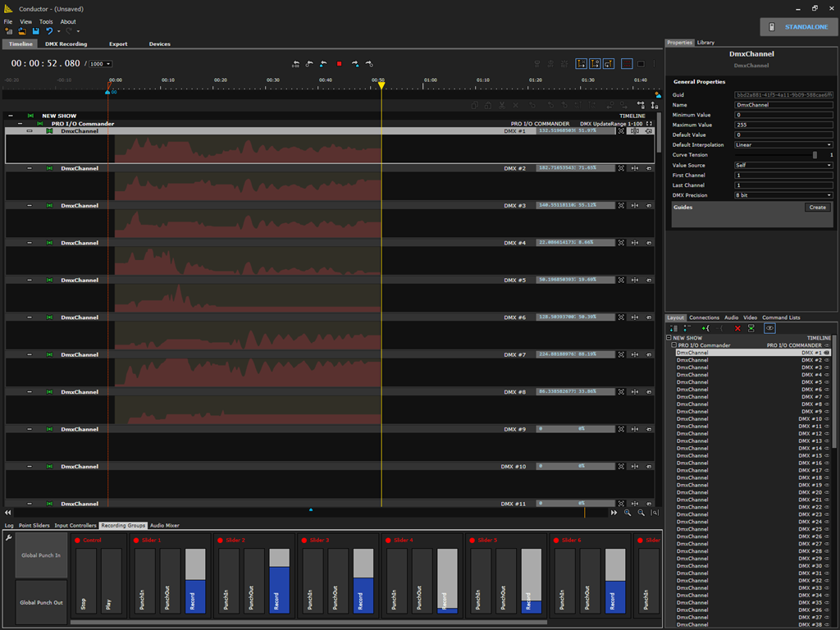The height and width of the screenshot is (630, 840).
Task: Click the Curve Tension slider handle
Action: pos(815,155)
